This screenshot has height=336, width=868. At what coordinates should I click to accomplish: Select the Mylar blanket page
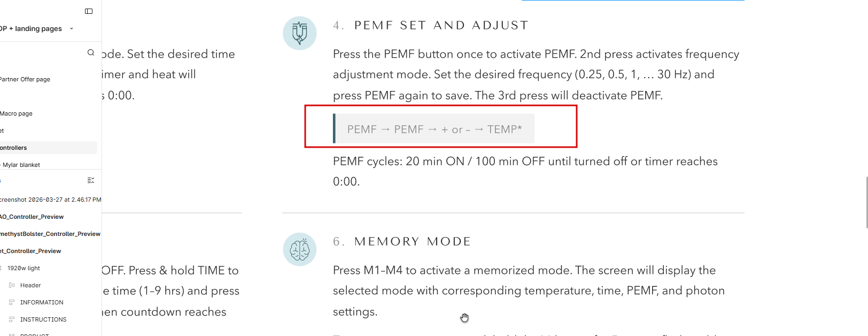pos(21,165)
